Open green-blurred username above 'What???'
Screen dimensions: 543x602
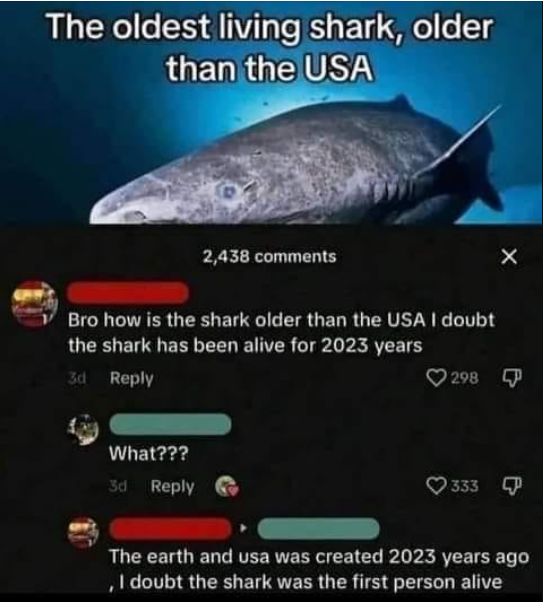(x=171, y=424)
